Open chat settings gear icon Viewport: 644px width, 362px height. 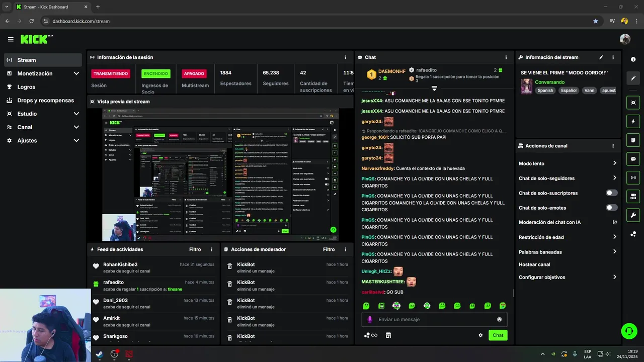point(480,335)
